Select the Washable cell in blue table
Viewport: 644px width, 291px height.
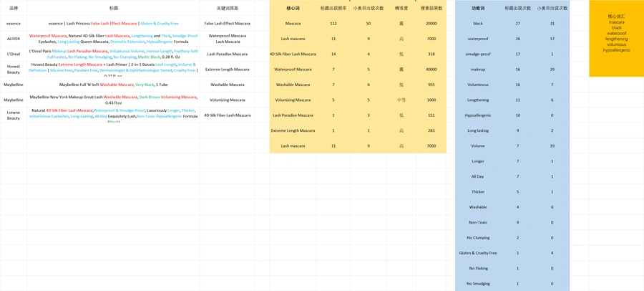click(478, 207)
